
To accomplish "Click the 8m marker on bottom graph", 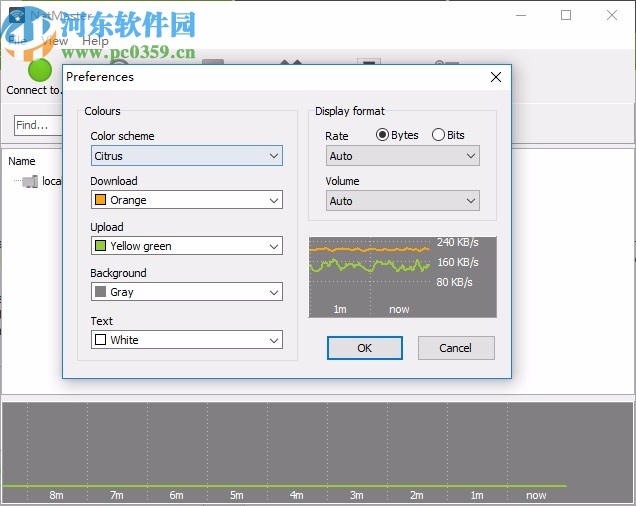I will 56,495.
